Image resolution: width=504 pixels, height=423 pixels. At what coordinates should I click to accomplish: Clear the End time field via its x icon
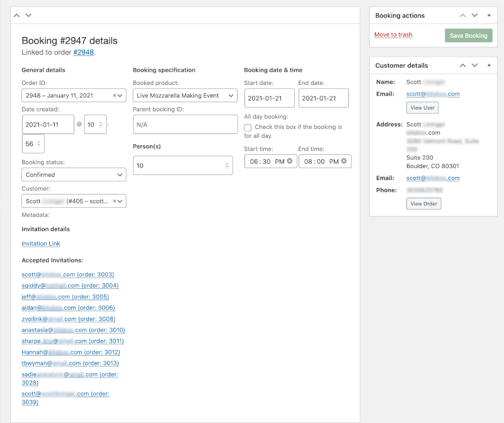(x=343, y=161)
